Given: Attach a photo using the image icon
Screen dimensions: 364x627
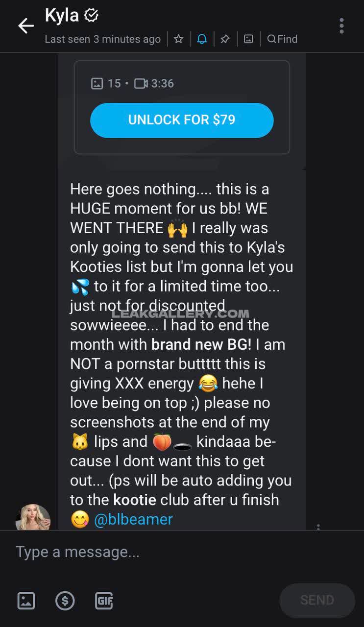Looking at the screenshot, I should point(26,601).
